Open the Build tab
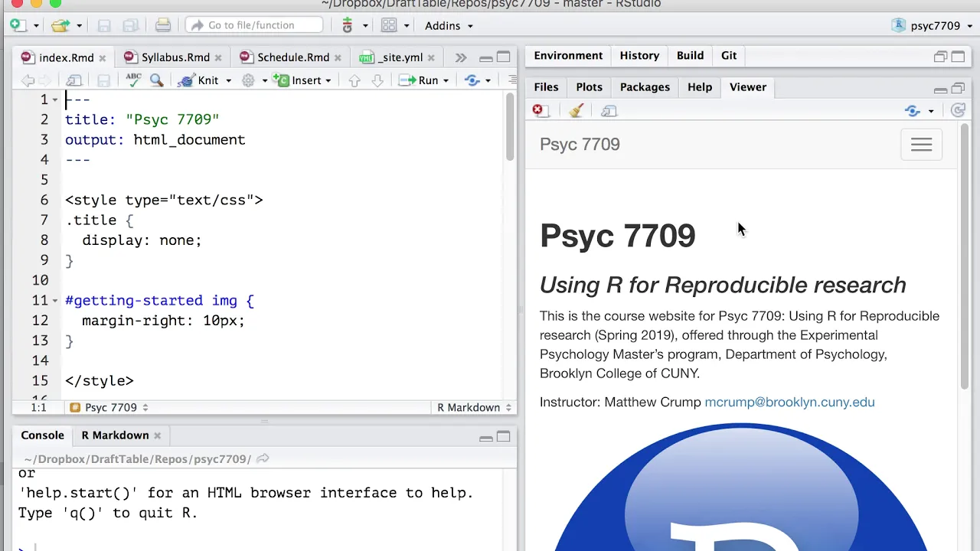The image size is (980, 551). 690,55
